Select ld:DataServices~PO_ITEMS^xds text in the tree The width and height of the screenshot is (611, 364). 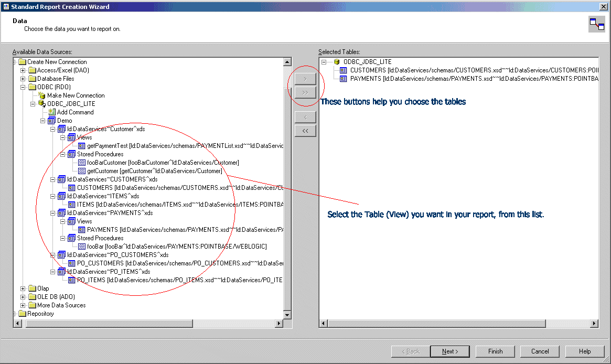(x=109, y=272)
